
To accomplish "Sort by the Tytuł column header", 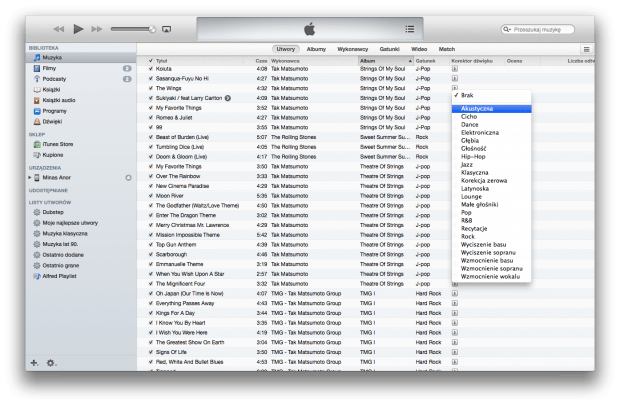I will click(198, 61).
